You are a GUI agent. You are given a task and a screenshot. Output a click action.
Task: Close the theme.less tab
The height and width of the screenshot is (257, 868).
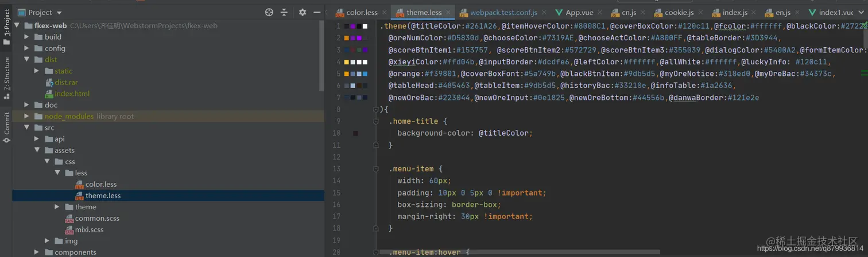click(448, 13)
